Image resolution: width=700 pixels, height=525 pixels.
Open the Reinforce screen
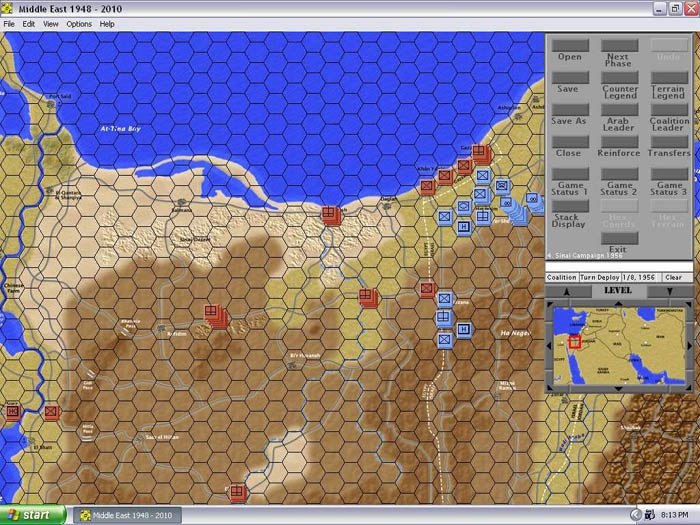click(619, 142)
